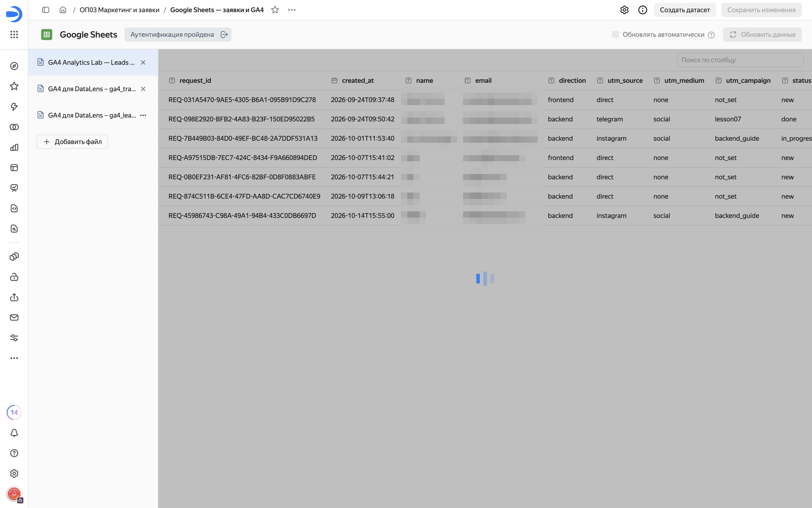Open the connection settings gear at top right

624,10
